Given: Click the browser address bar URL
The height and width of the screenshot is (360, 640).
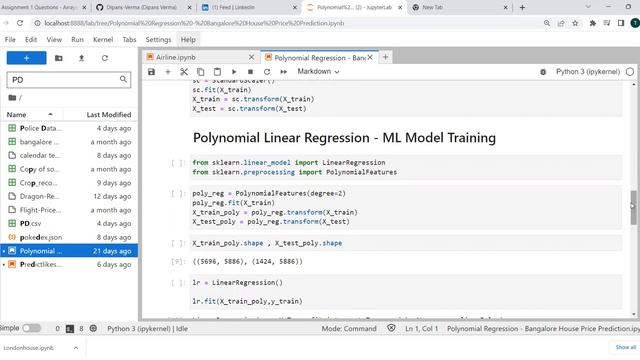Looking at the screenshot, I should tap(194, 23).
